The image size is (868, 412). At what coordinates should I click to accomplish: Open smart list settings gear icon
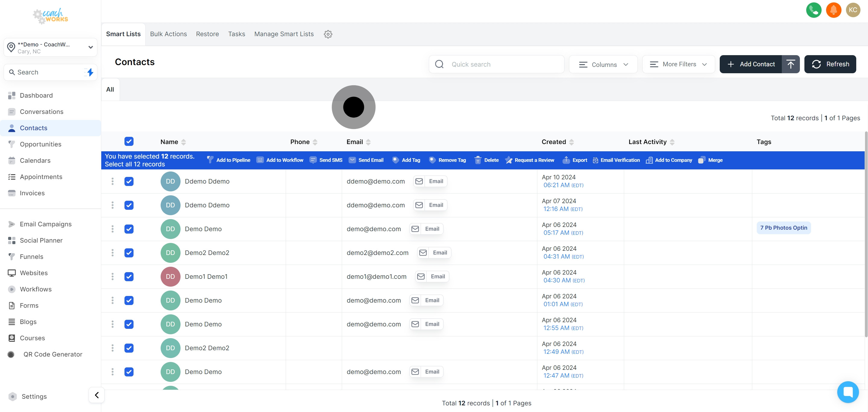328,34
